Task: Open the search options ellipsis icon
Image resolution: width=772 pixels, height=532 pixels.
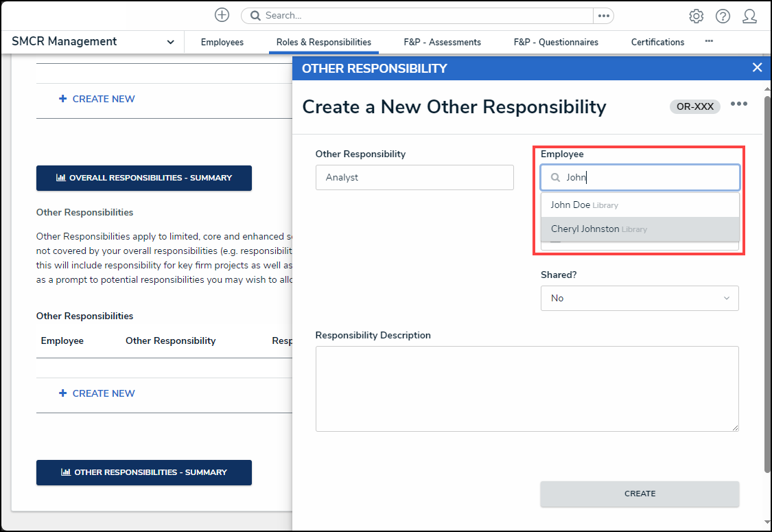Action: pos(603,16)
